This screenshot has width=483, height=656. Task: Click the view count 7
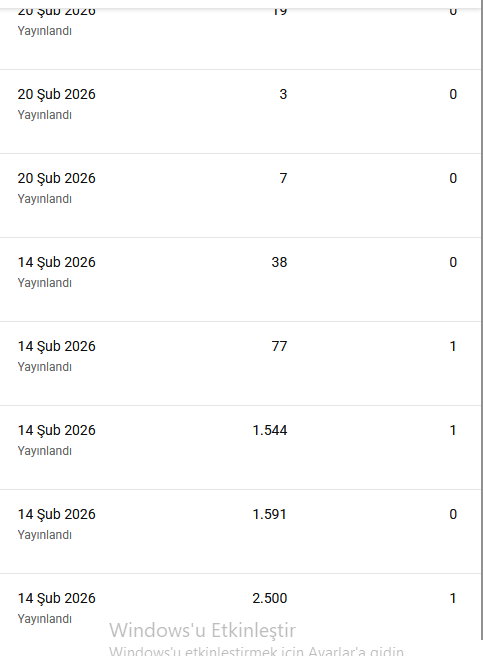283,178
